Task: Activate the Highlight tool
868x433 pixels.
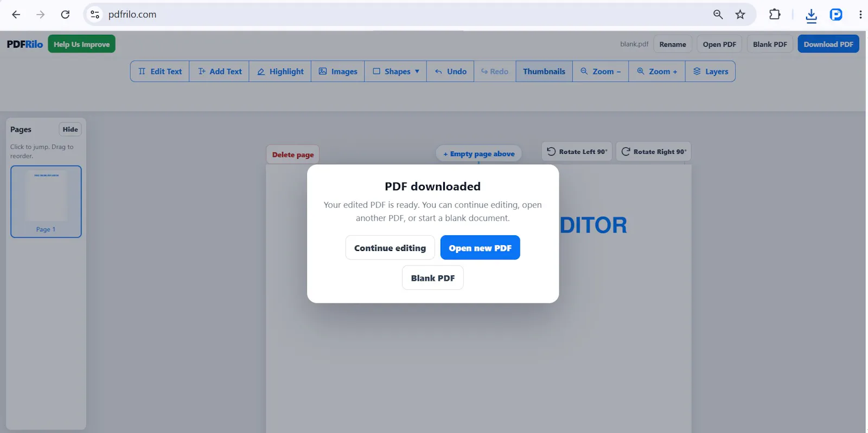Action: (280, 72)
